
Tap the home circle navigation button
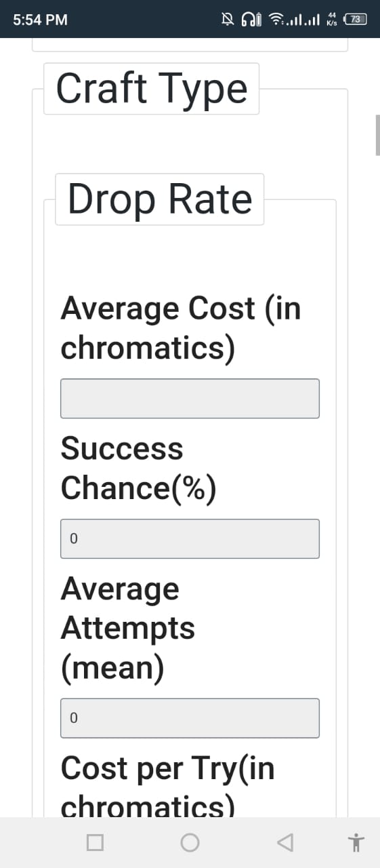click(x=190, y=842)
